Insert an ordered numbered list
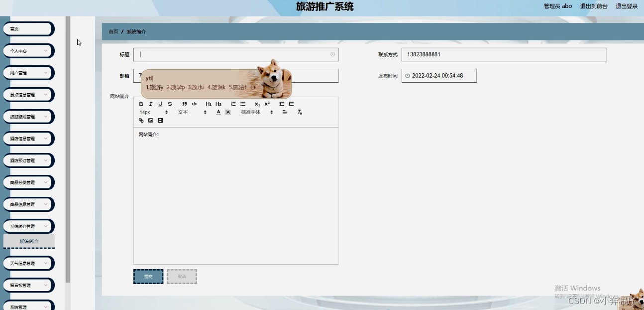Screen dimensions: 644x310 point(233,104)
